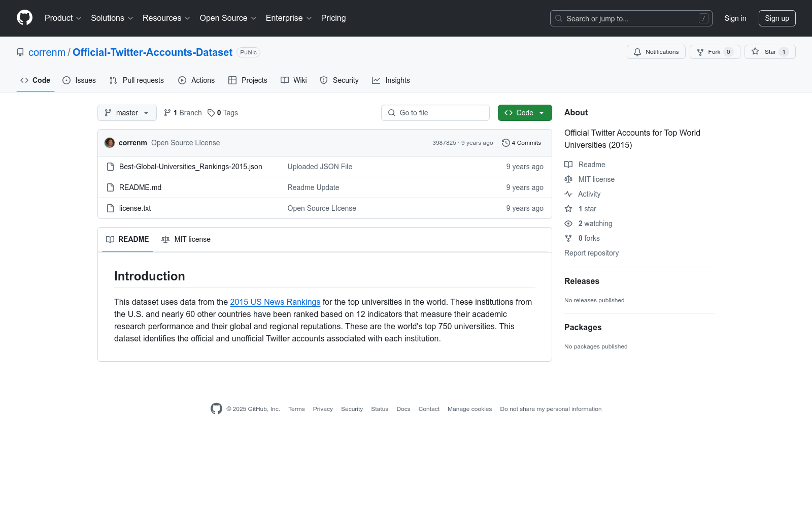Open the license.txt file
812x508 pixels.
(135, 208)
